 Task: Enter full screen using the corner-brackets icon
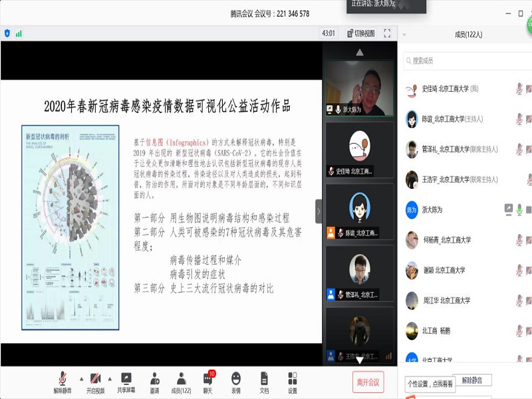[387, 33]
